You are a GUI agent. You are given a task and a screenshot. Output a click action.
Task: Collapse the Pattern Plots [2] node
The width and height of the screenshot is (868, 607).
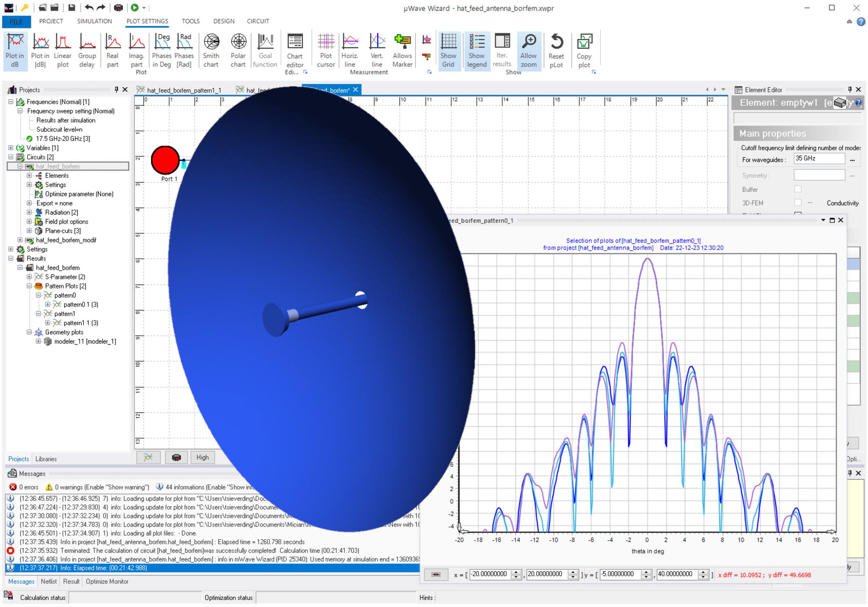[29, 286]
